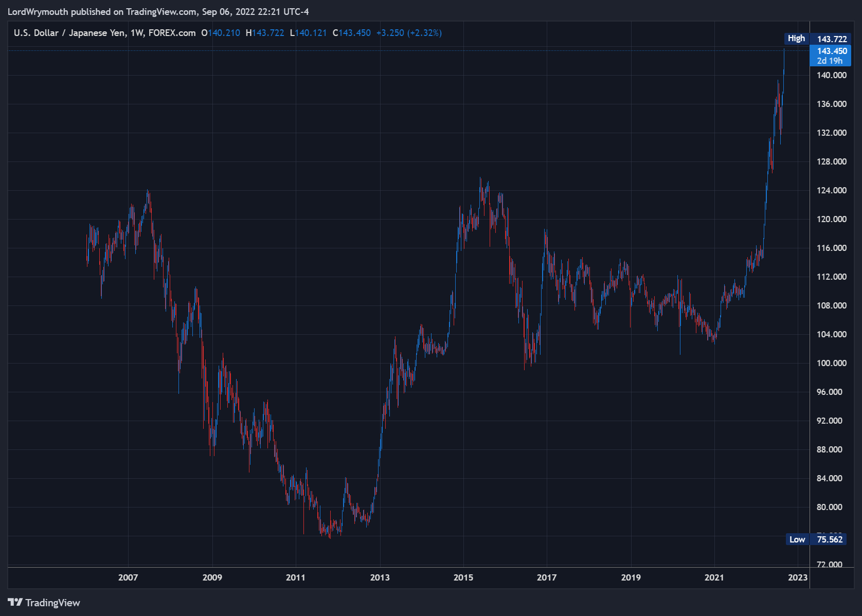The height and width of the screenshot is (616, 862).
Task: Click the 2021 time axis label
Action: (x=714, y=577)
